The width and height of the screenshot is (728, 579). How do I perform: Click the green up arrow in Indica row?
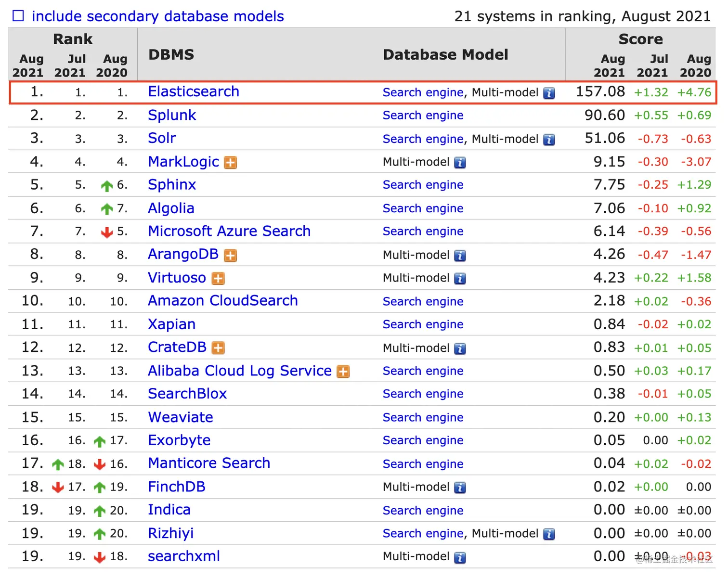click(x=100, y=511)
